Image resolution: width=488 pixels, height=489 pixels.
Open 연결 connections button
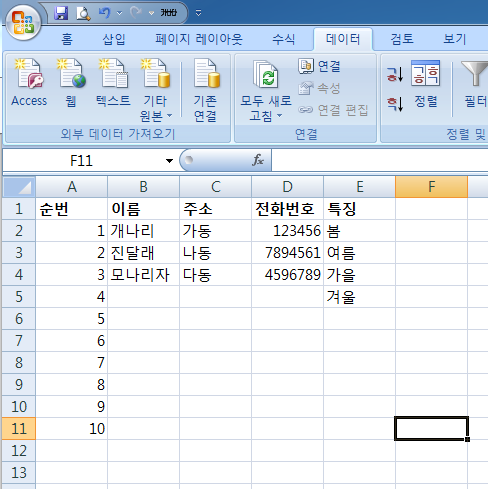[319, 66]
